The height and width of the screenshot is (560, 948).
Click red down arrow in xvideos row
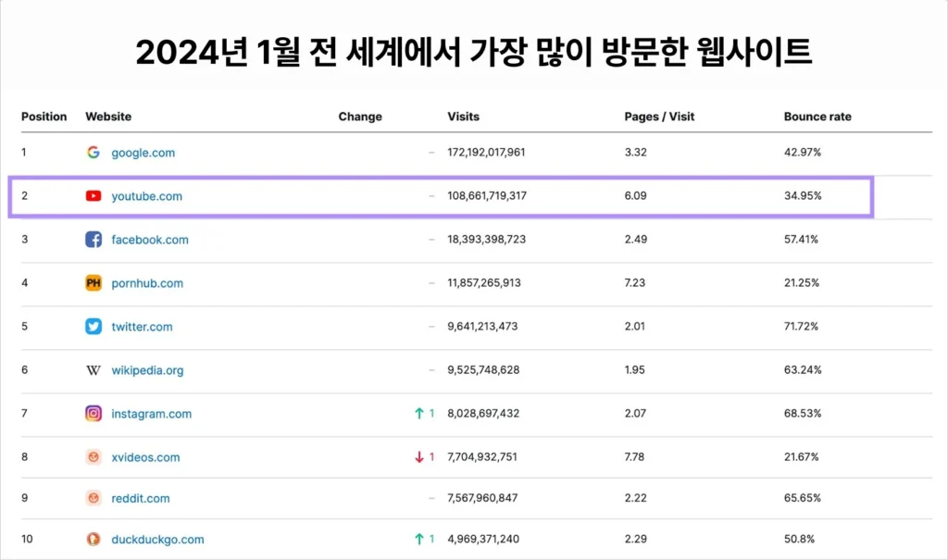pos(419,457)
